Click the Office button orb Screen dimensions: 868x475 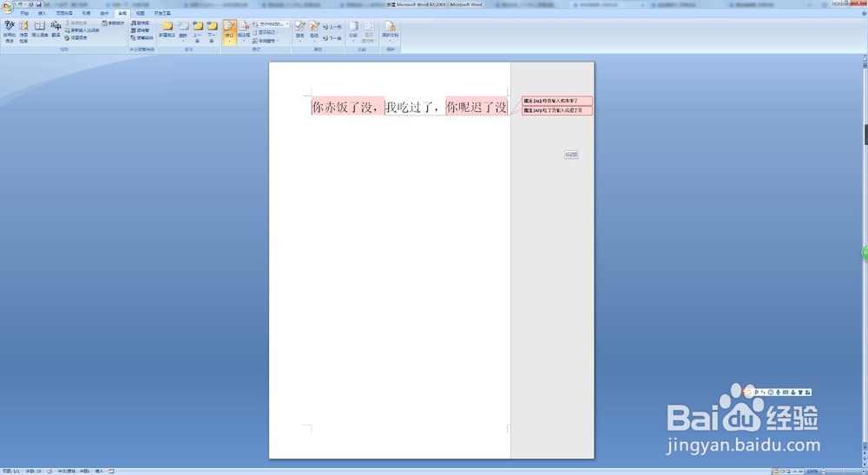(7, 8)
